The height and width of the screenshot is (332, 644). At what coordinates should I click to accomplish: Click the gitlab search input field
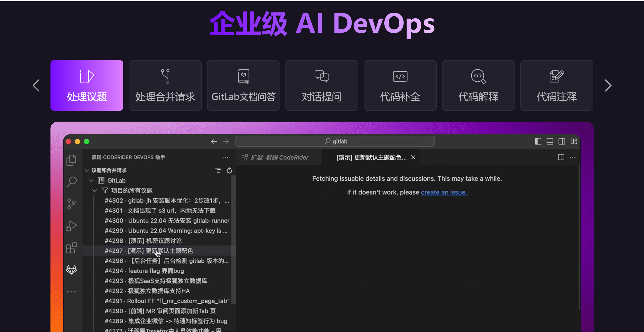[x=335, y=141]
